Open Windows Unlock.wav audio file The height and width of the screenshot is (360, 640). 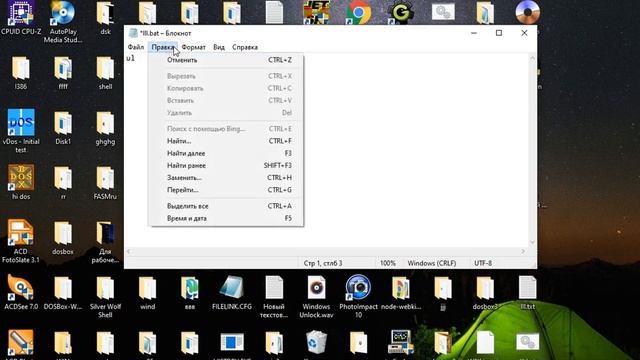tap(316, 297)
